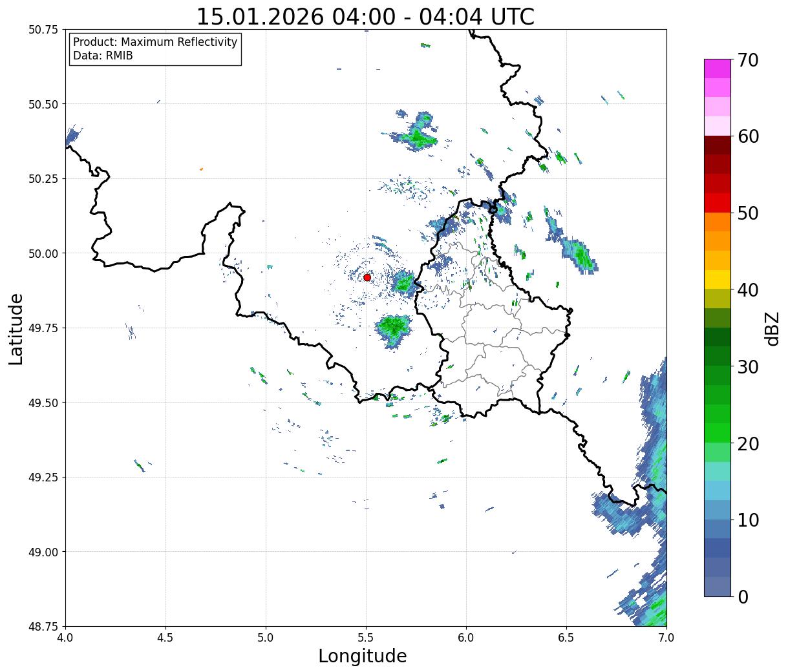This screenshot has width=788, height=672.
Task: Click the latitude tick label 49.75
Action: [44, 328]
